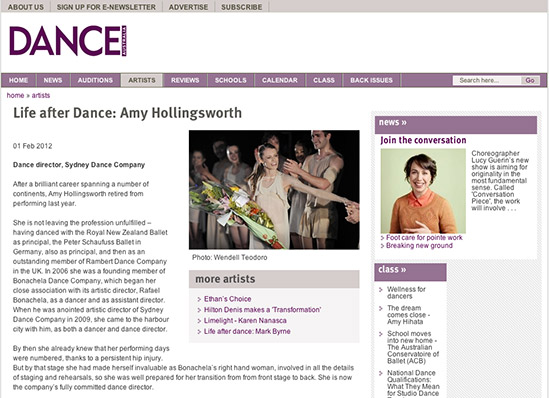Click the '01 Feb 2012' date text

[x=33, y=146]
